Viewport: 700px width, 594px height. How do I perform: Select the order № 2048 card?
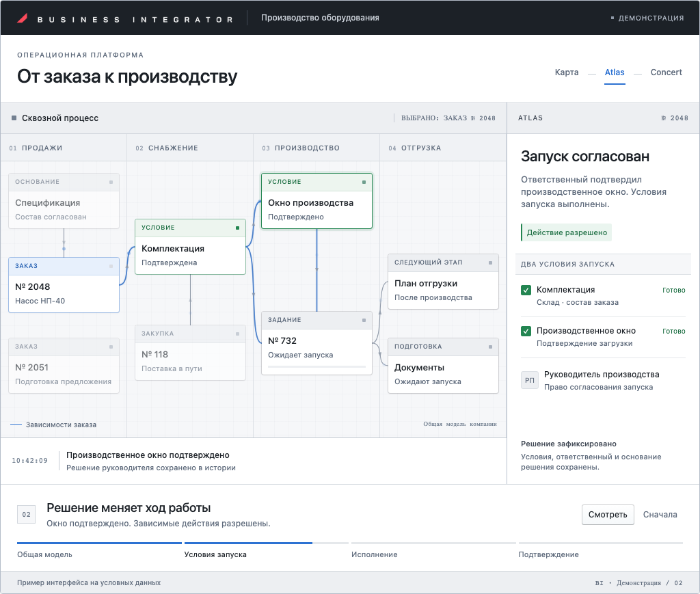coord(64,285)
